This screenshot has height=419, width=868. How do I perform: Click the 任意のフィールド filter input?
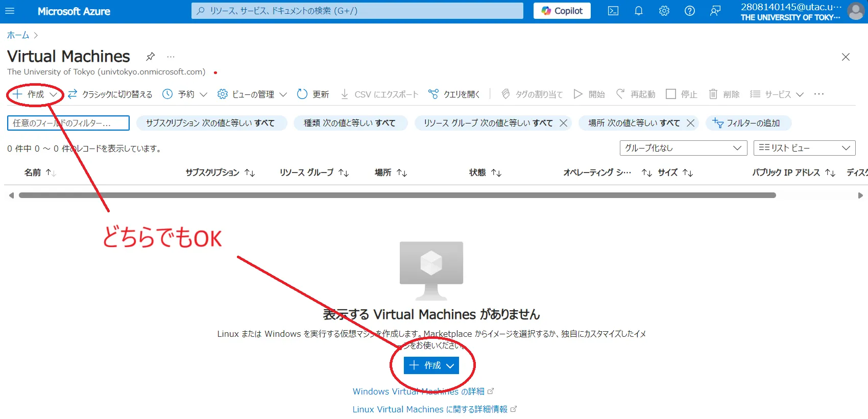pyautogui.click(x=68, y=123)
